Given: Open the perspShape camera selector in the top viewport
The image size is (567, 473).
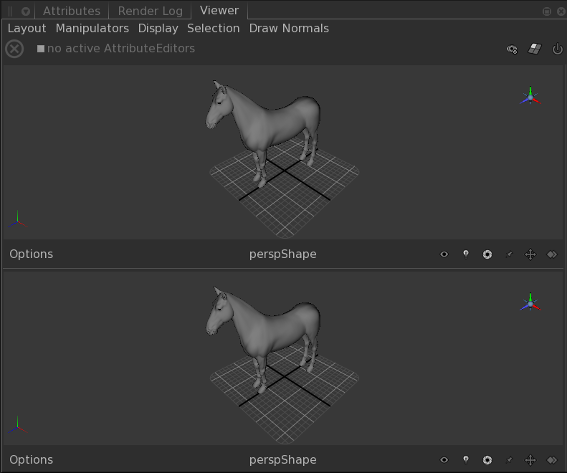Looking at the screenshot, I should click(x=283, y=254).
